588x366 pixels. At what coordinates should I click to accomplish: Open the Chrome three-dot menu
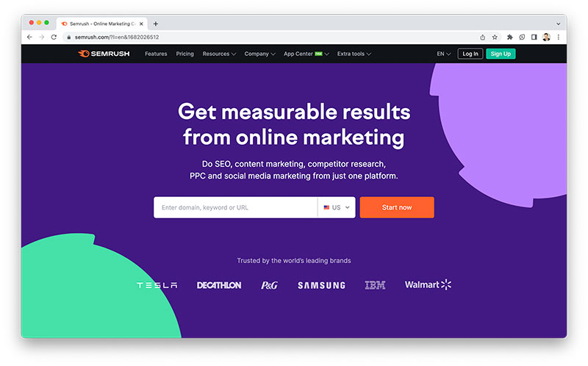click(x=559, y=37)
